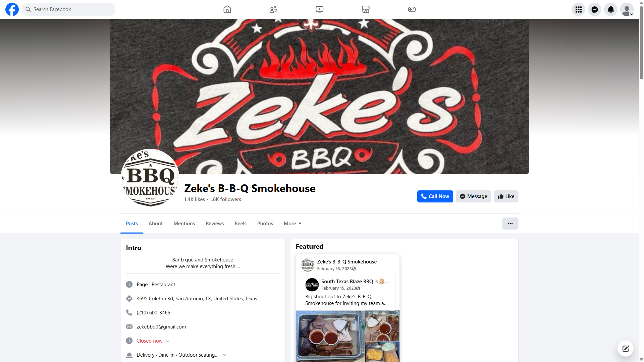Expand the Delivery, Dine-in services list
The width and height of the screenshot is (644, 362).
click(224, 355)
